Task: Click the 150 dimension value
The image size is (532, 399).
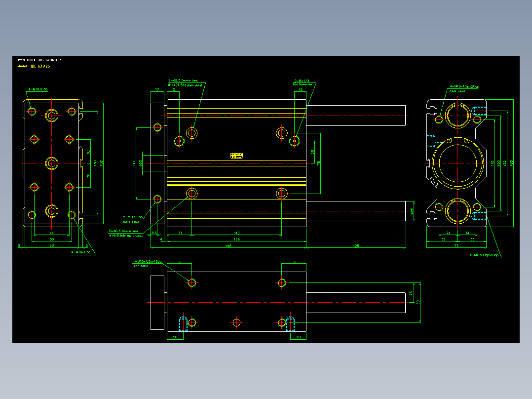Action: coord(95,163)
